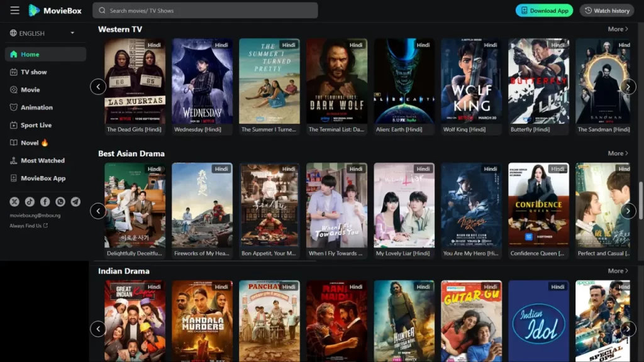The width and height of the screenshot is (644, 362).
Task: Open You Are My Hero poster
Action: 472,206
